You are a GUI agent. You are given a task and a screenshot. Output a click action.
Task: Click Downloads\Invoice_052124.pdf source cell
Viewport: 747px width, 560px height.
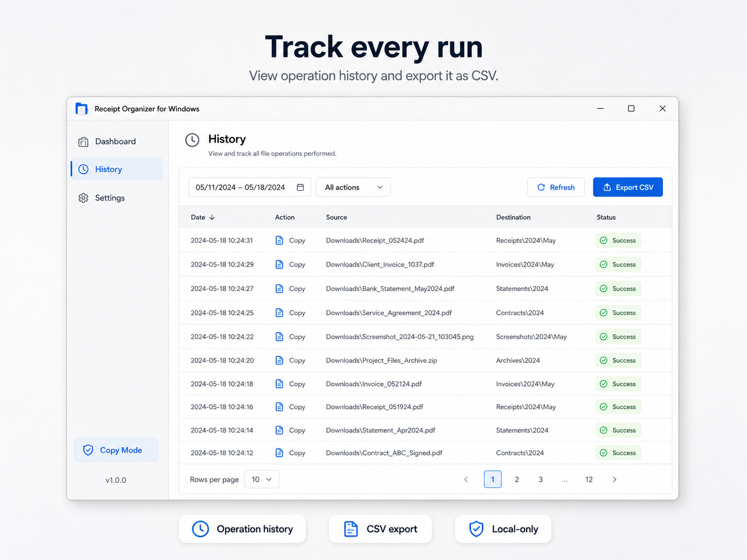click(x=374, y=384)
